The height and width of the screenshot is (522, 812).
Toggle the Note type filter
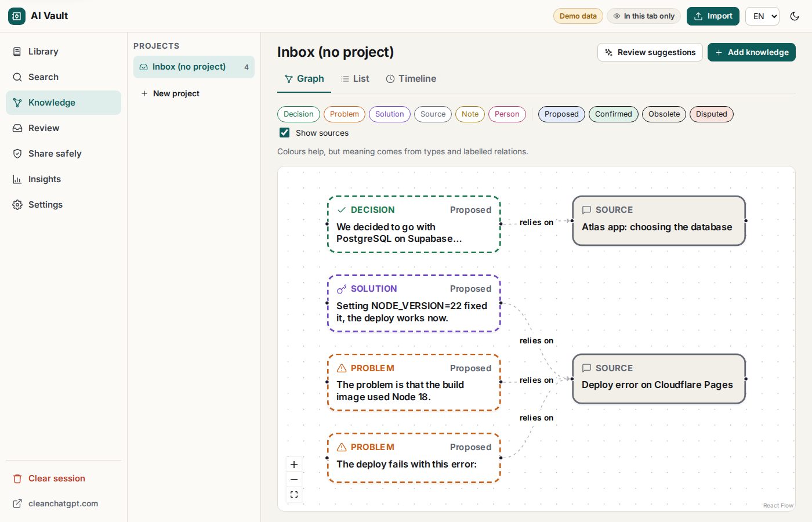pyautogui.click(x=470, y=114)
